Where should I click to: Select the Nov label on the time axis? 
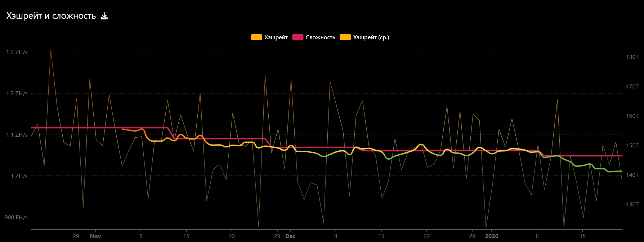[95, 236]
